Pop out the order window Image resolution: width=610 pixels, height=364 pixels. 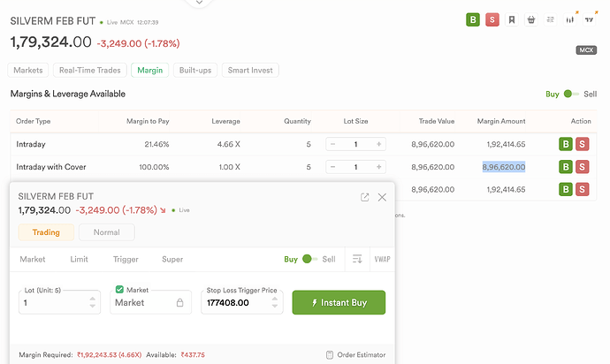pyautogui.click(x=364, y=197)
